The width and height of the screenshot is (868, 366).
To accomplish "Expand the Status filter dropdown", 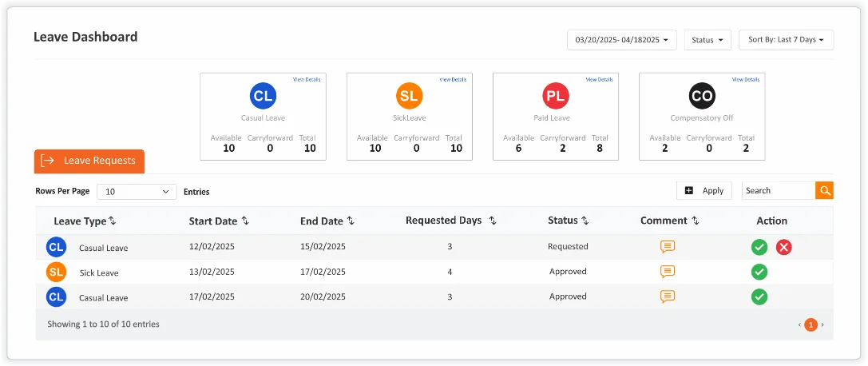I will tap(707, 40).
